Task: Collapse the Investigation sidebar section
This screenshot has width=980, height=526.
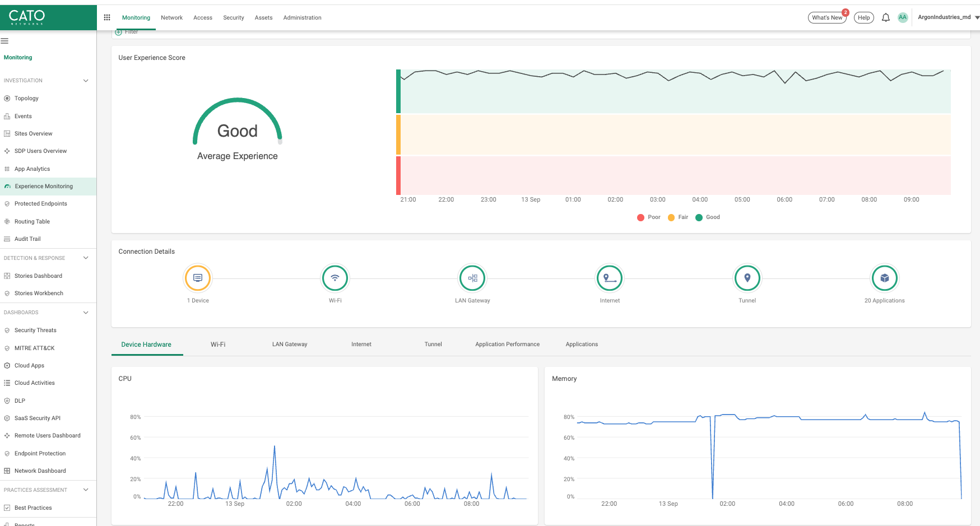Action: coord(86,81)
